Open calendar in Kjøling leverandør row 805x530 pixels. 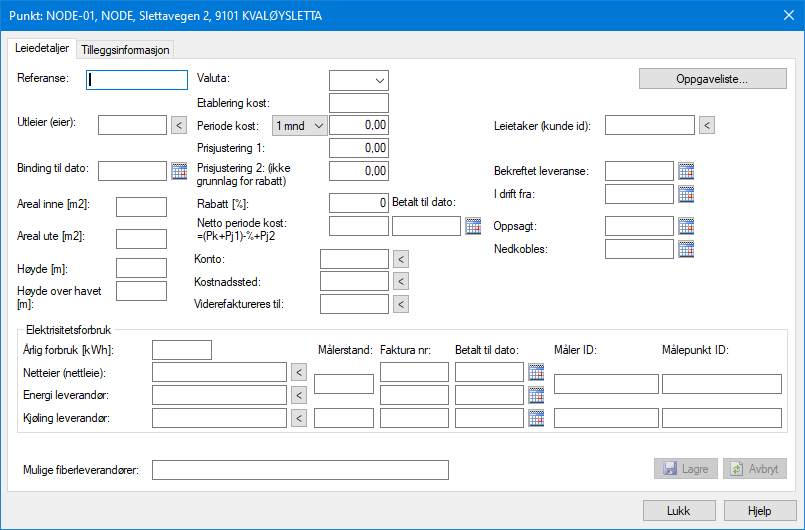(x=536, y=418)
